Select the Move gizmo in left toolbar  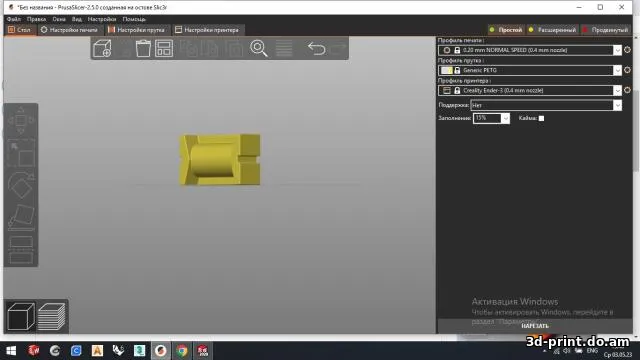(x=21, y=120)
